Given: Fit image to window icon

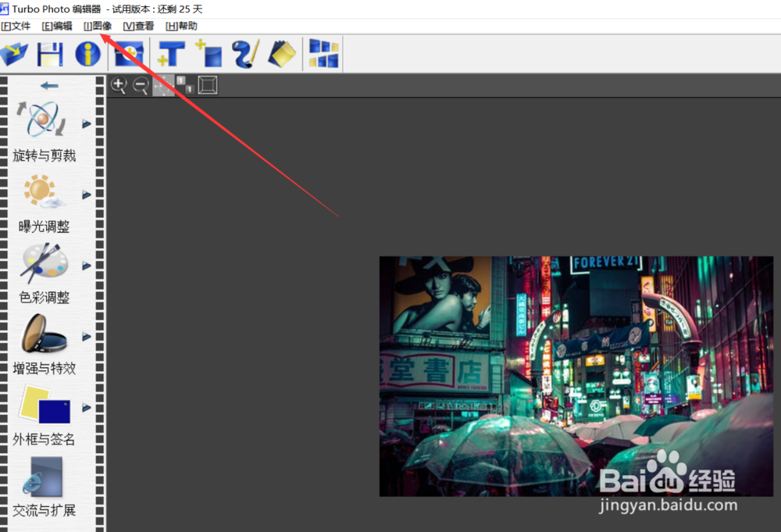Looking at the screenshot, I should point(208,85).
